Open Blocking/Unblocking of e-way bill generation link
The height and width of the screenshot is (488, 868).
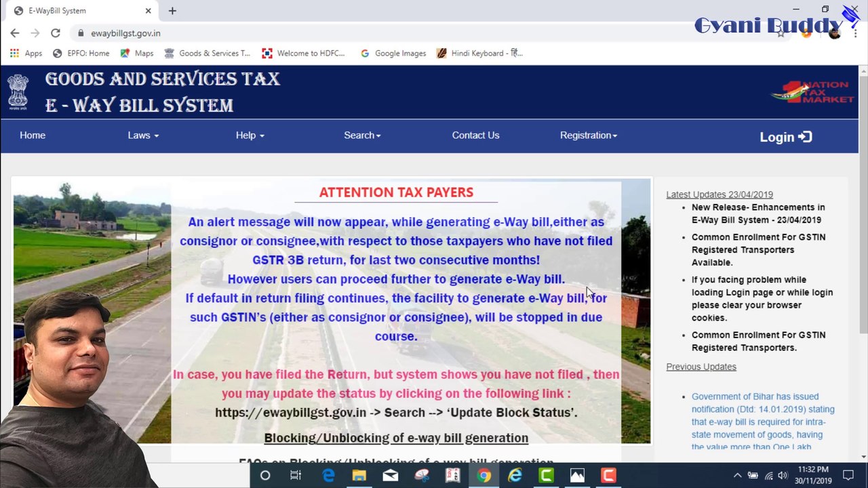(396, 438)
